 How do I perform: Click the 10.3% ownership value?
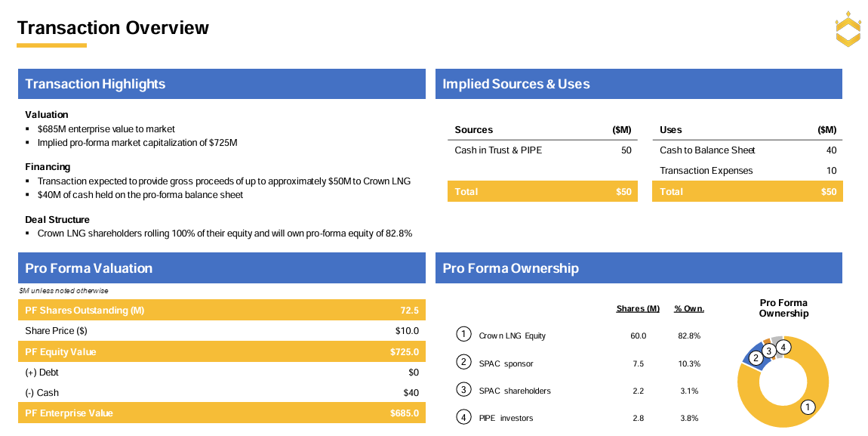point(689,364)
